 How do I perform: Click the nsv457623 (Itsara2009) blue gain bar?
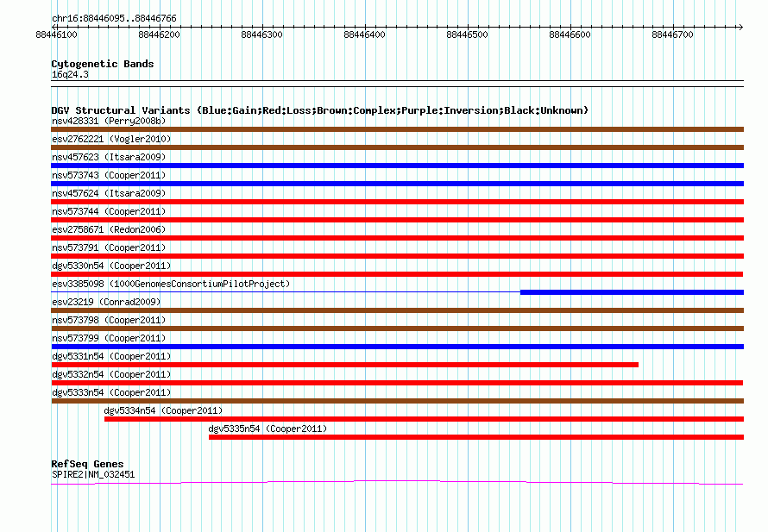pyautogui.click(x=397, y=166)
